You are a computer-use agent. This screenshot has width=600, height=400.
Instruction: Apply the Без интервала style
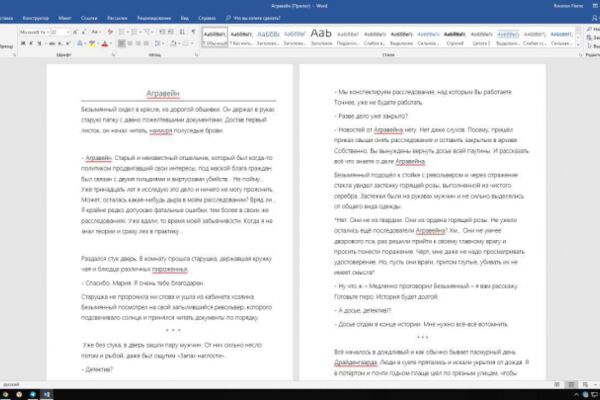(241, 38)
